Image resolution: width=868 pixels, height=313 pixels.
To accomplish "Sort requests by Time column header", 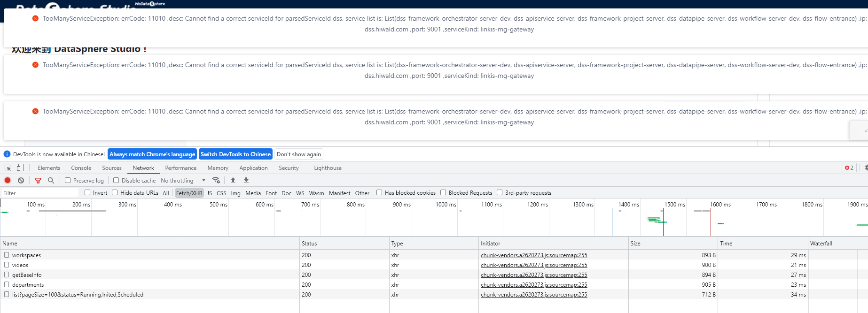I will click(763, 243).
